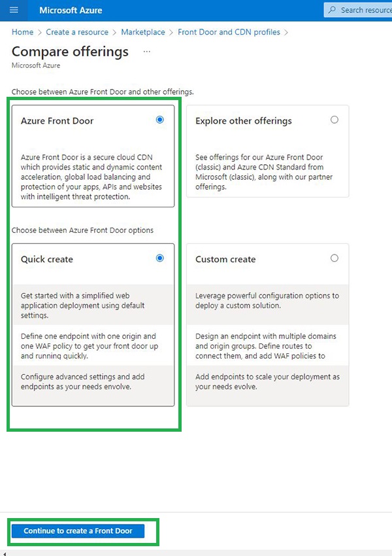392x556 pixels.
Task: Go to the Home breadcrumb
Action: pyautogui.click(x=22, y=32)
